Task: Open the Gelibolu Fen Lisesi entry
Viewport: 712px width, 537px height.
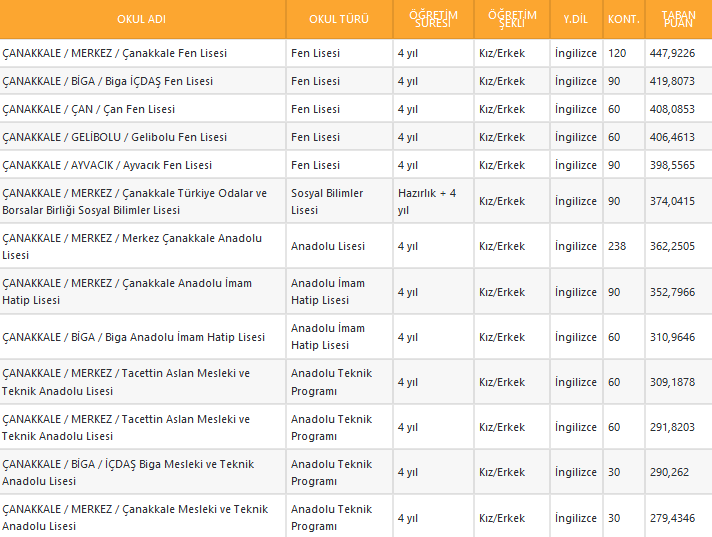Action: point(115,137)
